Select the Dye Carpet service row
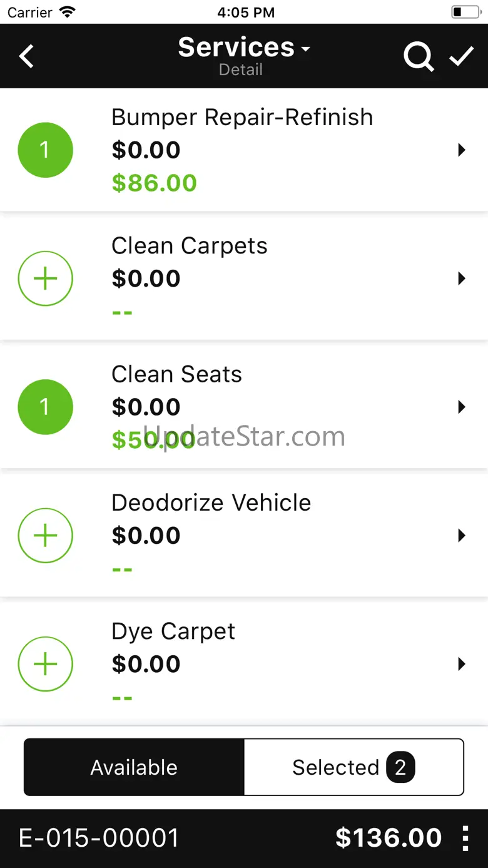 (244, 663)
